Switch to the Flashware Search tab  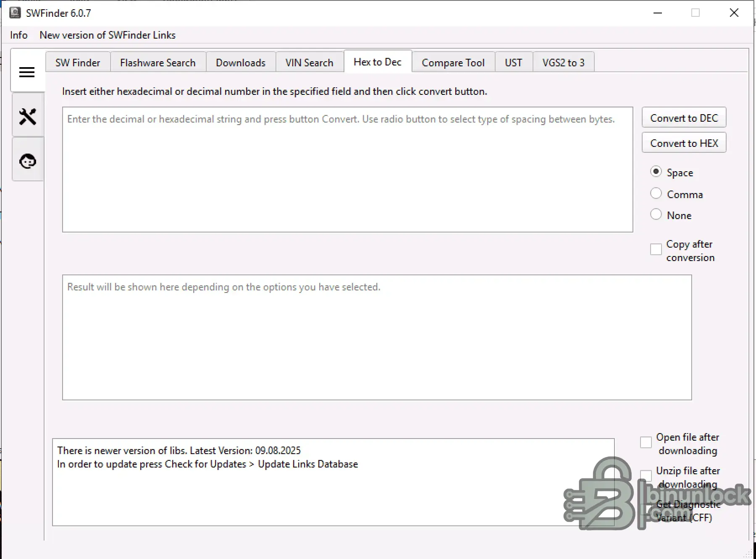[x=158, y=63]
